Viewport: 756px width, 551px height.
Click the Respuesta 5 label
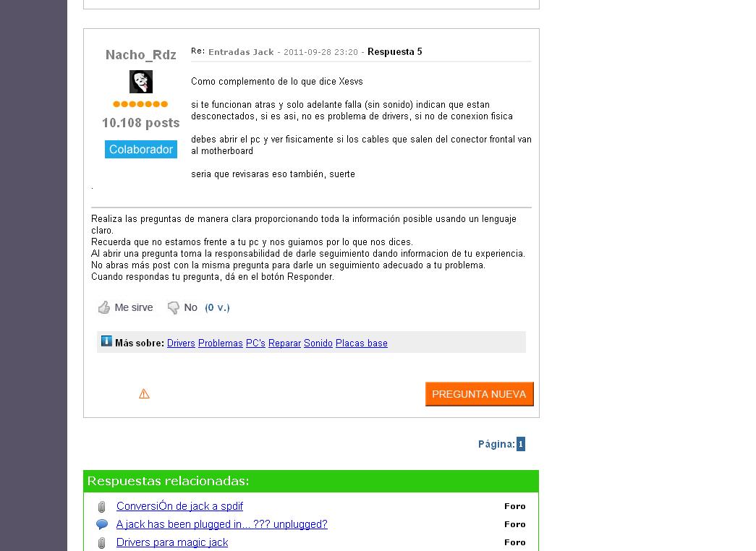[x=395, y=51]
